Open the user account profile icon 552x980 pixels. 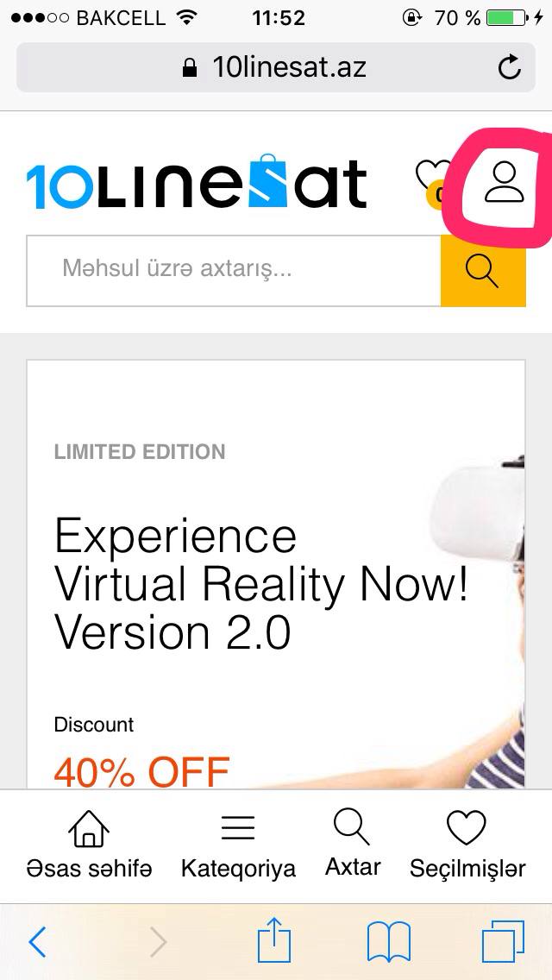[504, 182]
